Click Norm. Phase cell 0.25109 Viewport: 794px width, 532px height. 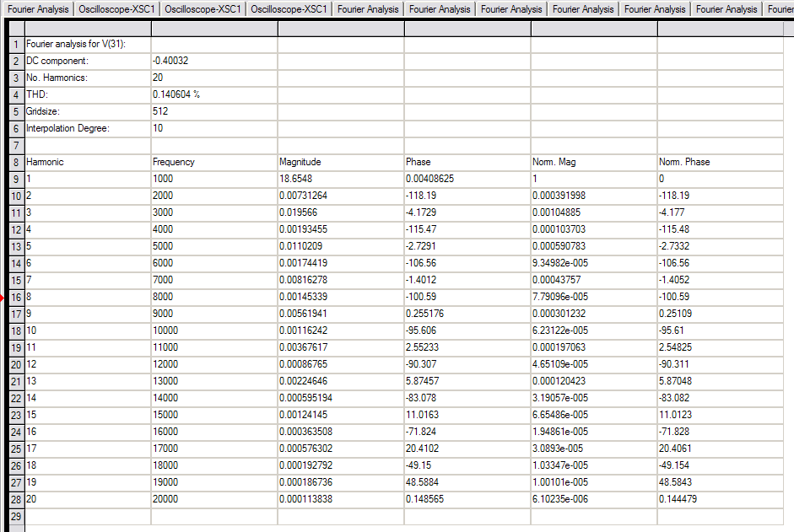click(721, 314)
